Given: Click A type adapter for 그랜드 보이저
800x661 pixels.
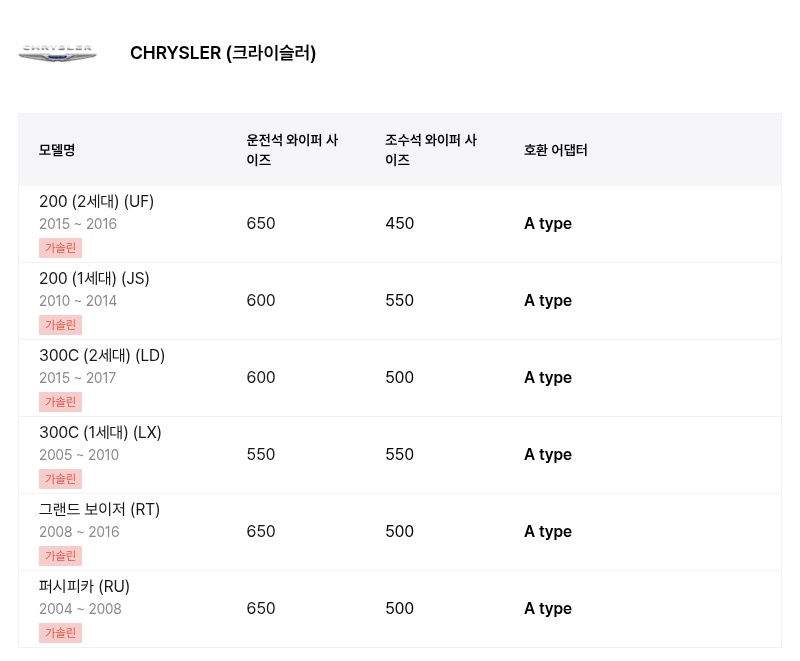Looking at the screenshot, I should click(548, 531).
